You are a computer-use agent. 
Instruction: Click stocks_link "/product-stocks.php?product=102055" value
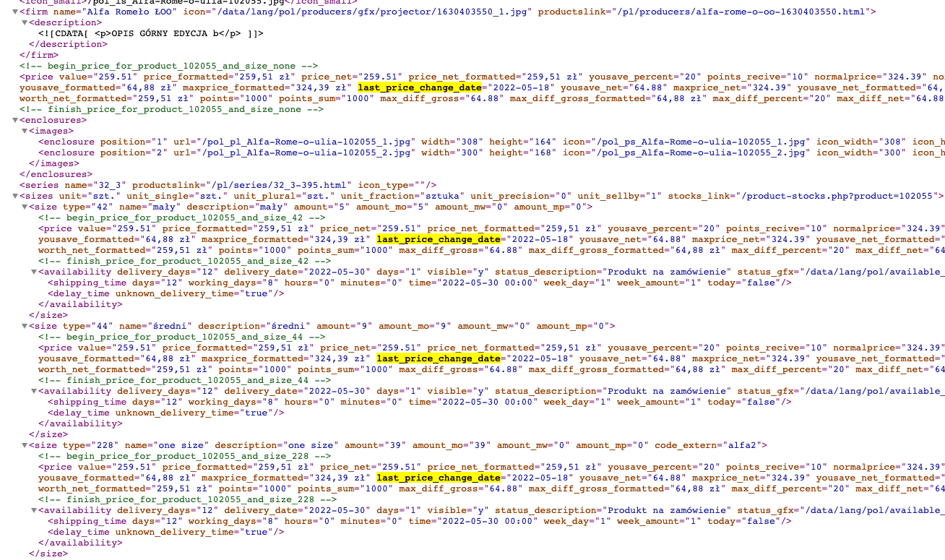(839, 196)
